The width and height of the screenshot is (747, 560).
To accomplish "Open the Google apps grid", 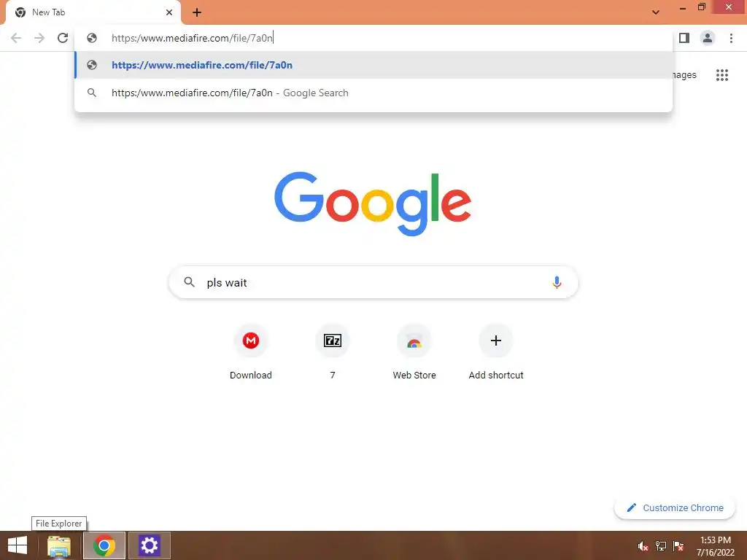I will pos(722,75).
